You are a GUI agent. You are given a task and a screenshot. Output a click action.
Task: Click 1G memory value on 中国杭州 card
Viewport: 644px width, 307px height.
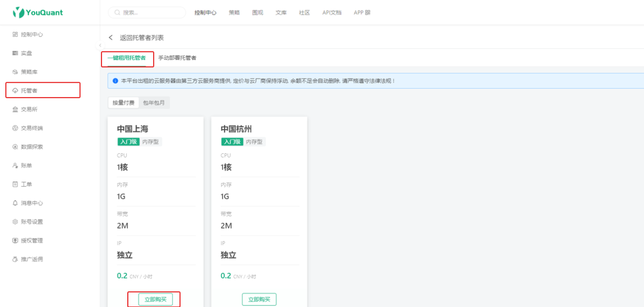tap(226, 196)
